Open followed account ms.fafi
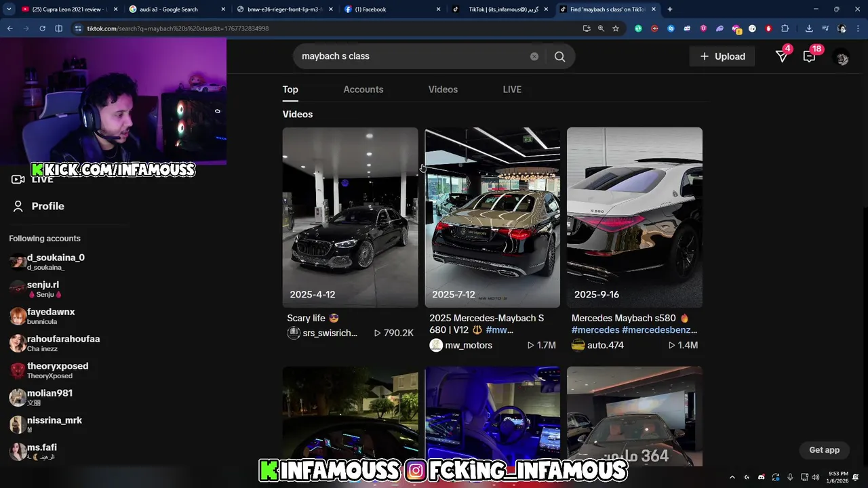This screenshot has height=488, width=868. tap(33, 451)
